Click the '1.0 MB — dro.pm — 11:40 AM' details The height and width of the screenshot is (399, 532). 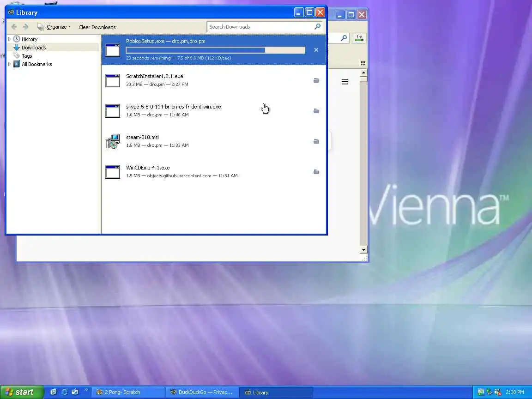tap(157, 115)
